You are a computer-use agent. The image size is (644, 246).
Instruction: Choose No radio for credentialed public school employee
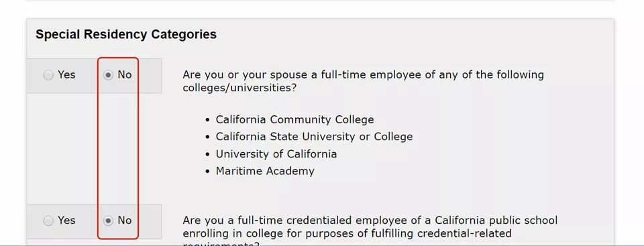tap(108, 221)
